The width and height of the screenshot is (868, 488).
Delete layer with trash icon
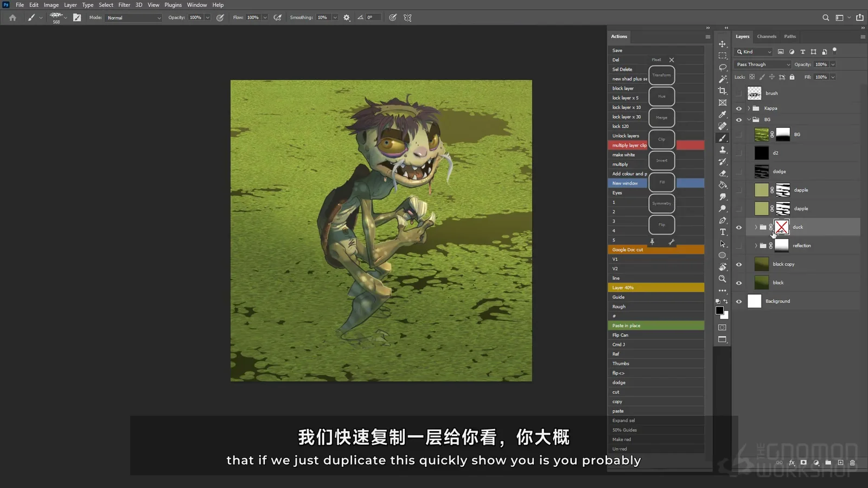tap(852, 463)
